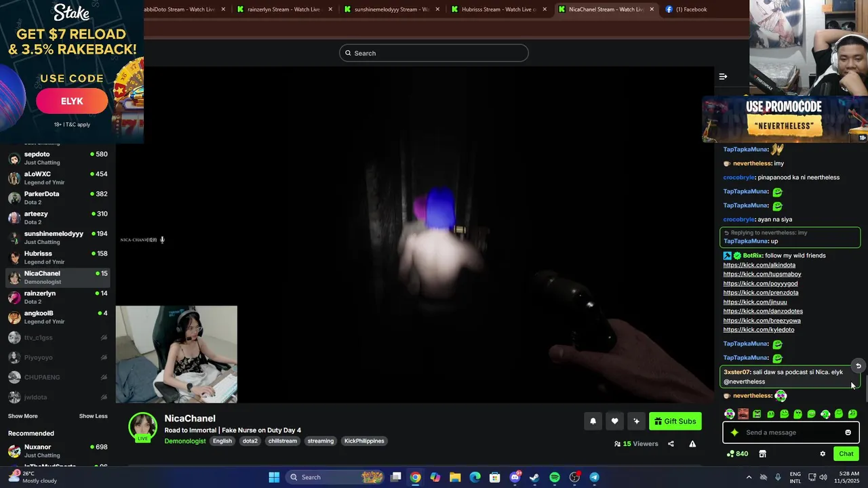Viewport: 868px width, 488px height.
Task: Open recommended Nuxanor channel
Action: point(58,451)
